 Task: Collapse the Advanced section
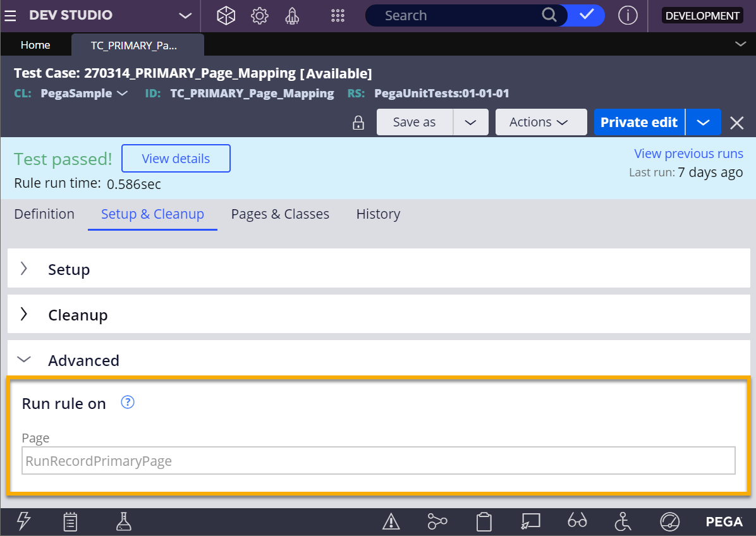[x=24, y=360]
